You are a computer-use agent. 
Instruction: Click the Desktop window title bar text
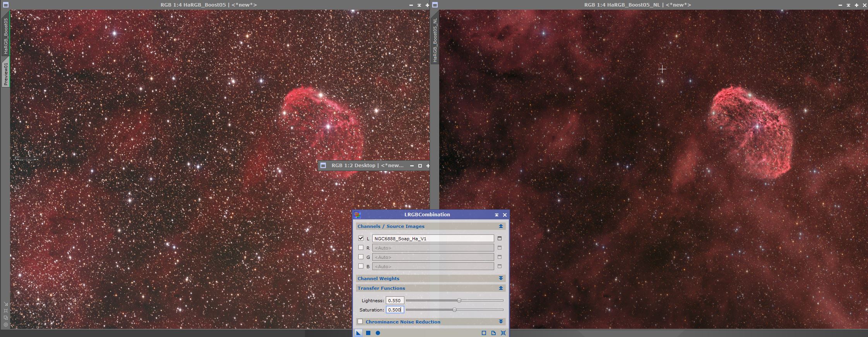367,165
